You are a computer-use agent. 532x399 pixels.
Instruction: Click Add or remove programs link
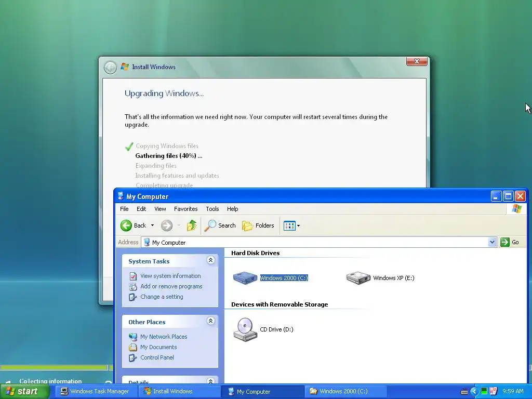pos(171,286)
